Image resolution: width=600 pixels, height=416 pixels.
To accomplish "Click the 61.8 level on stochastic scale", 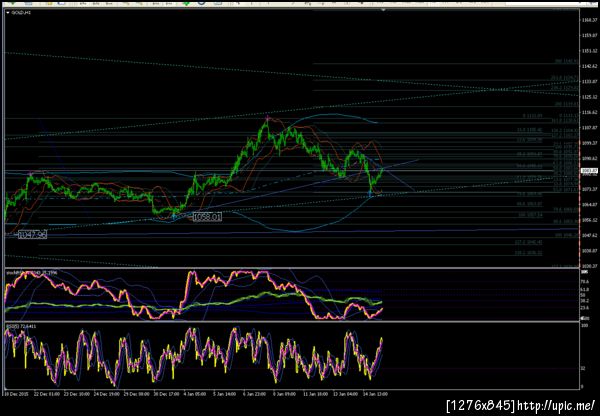I will [584, 290].
